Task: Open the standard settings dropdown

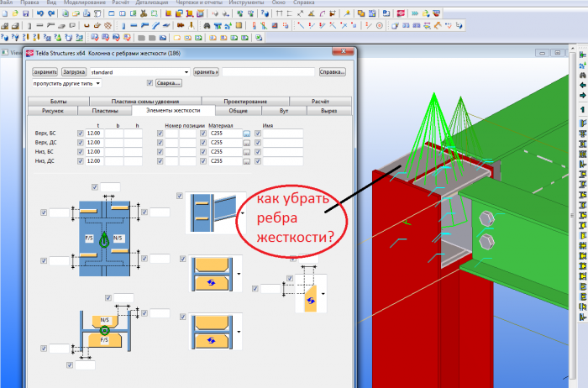Action: pos(140,72)
